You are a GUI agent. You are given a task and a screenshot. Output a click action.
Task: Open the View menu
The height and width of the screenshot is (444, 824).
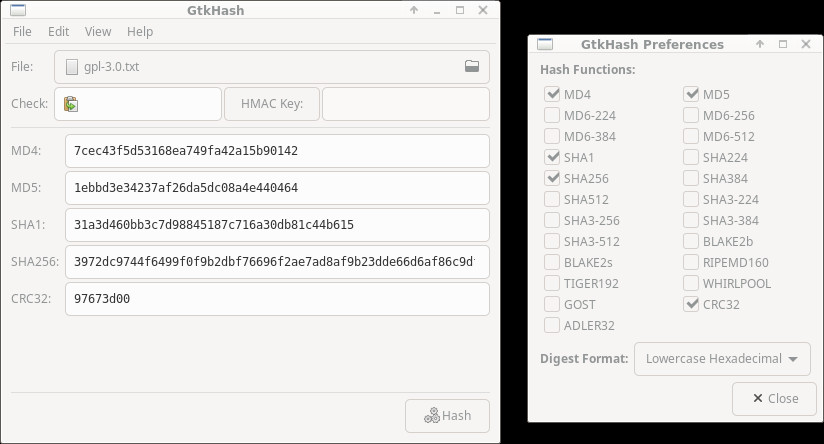click(98, 32)
